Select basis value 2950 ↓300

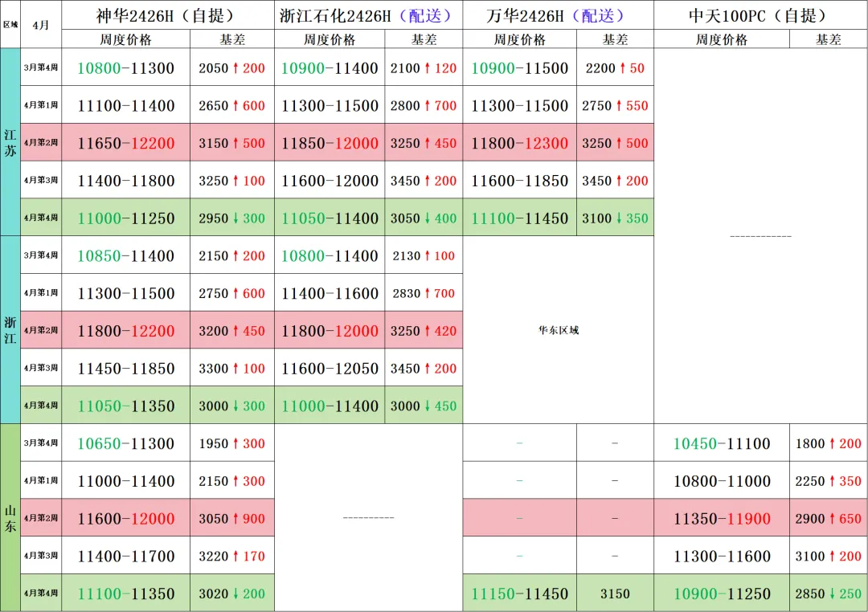coord(232,218)
